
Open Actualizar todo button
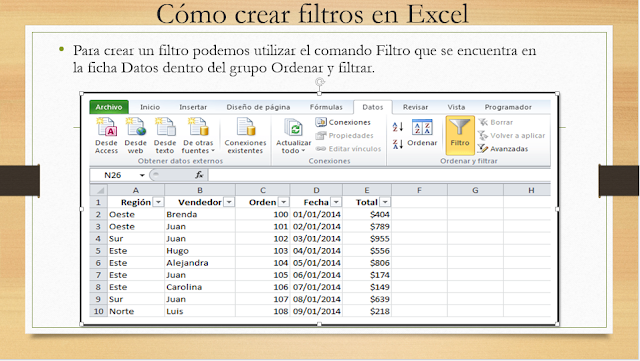click(x=293, y=135)
